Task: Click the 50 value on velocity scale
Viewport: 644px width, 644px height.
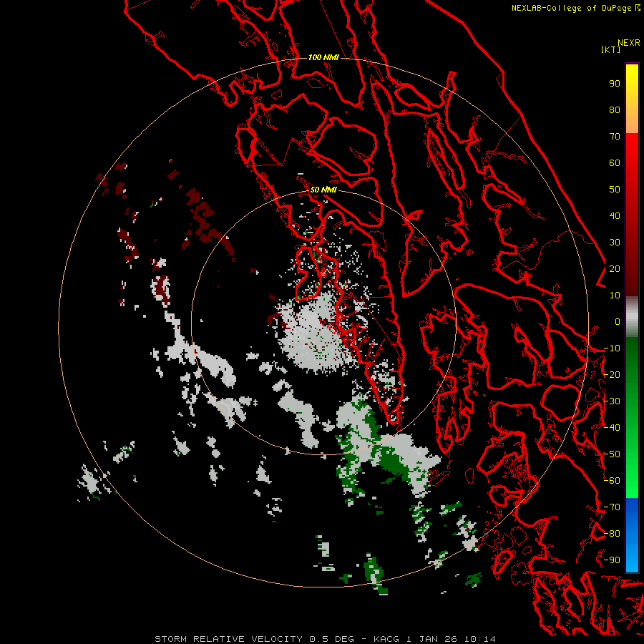Action: (x=615, y=190)
